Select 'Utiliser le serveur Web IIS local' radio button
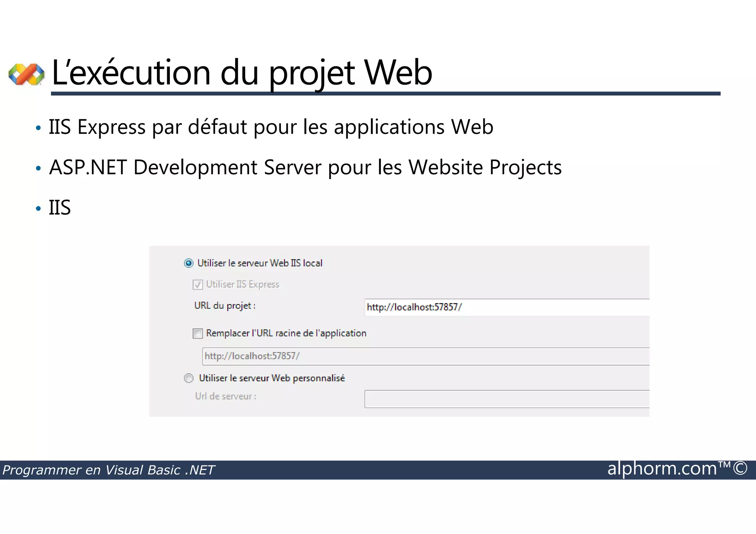This screenshot has height=534, width=756. click(189, 263)
